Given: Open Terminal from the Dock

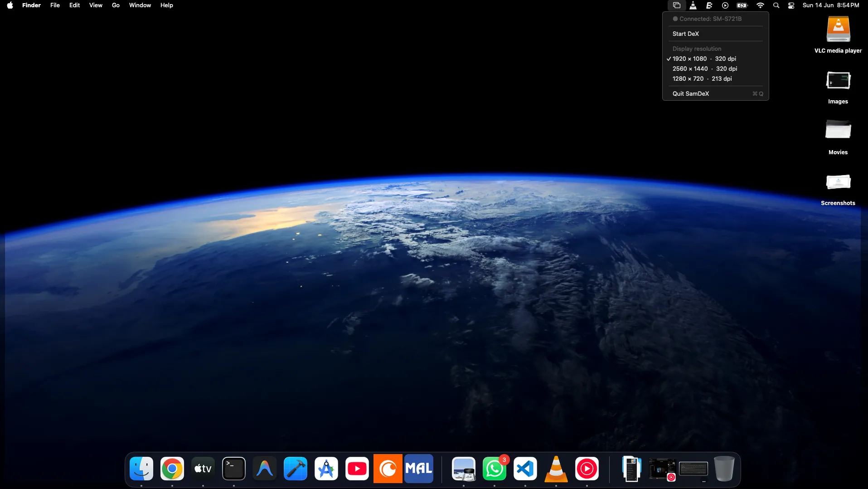Looking at the screenshot, I should [x=234, y=469].
